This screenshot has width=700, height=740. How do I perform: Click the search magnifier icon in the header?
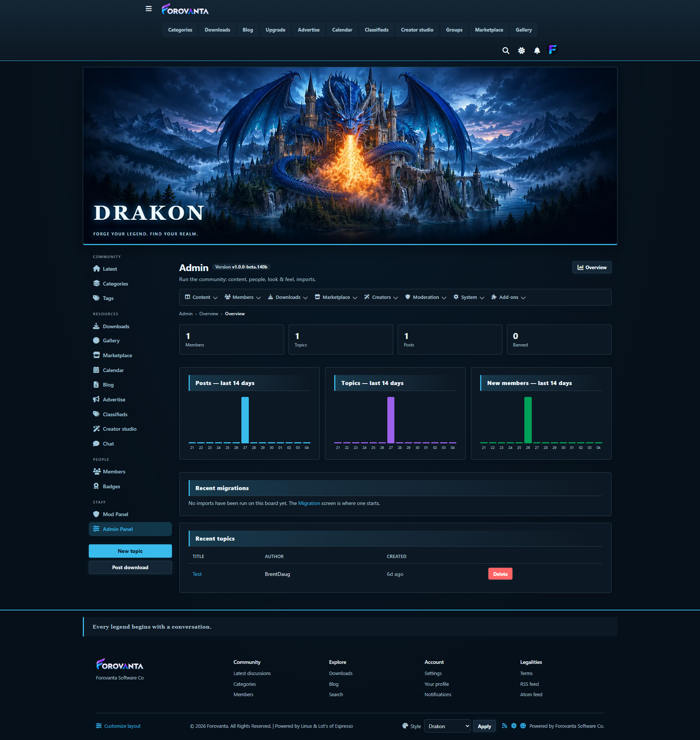506,50
